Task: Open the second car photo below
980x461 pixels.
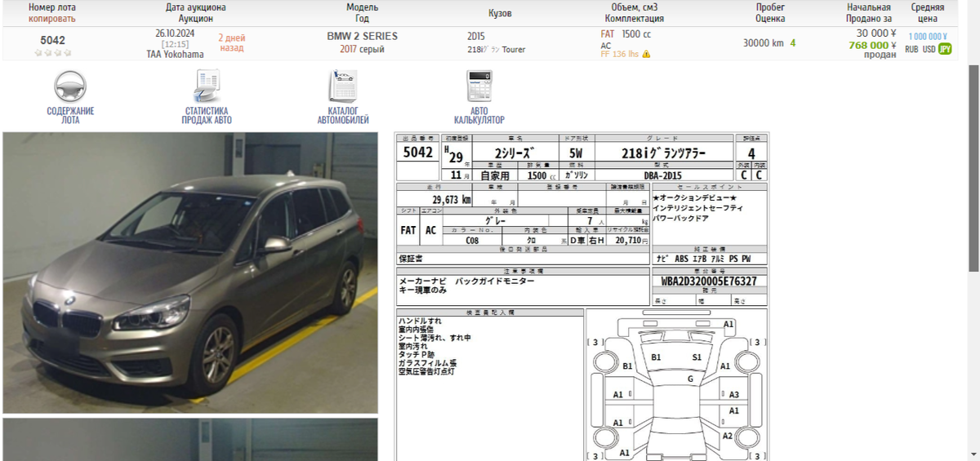Action: [190, 440]
